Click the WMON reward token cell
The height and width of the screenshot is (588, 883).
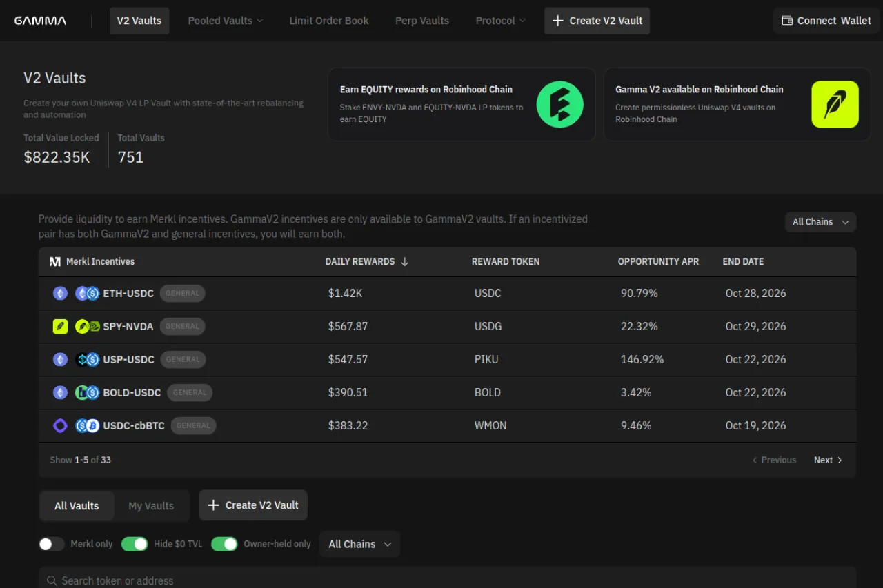tap(490, 426)
